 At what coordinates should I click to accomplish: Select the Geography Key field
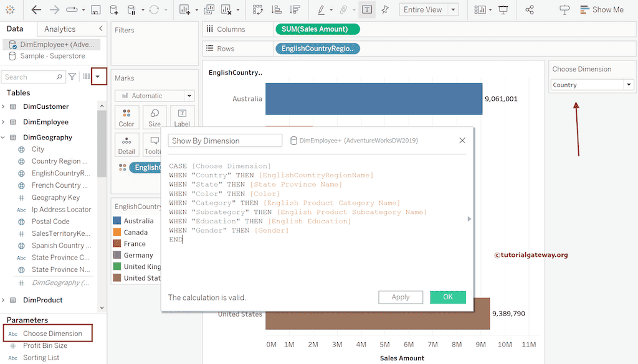click(x=55, y=197)
